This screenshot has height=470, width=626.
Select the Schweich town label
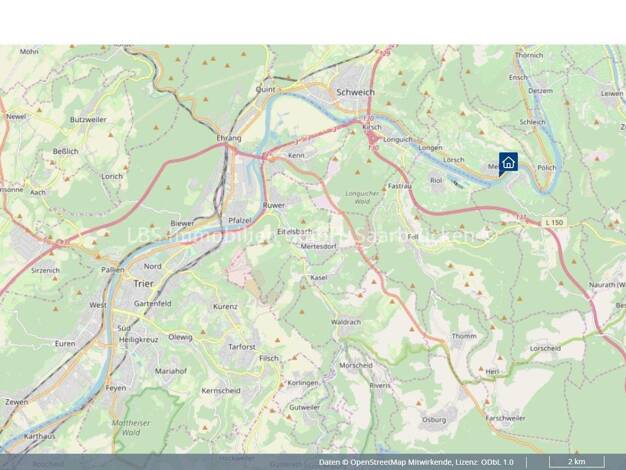pyautogui.click(x=355, y=92)
